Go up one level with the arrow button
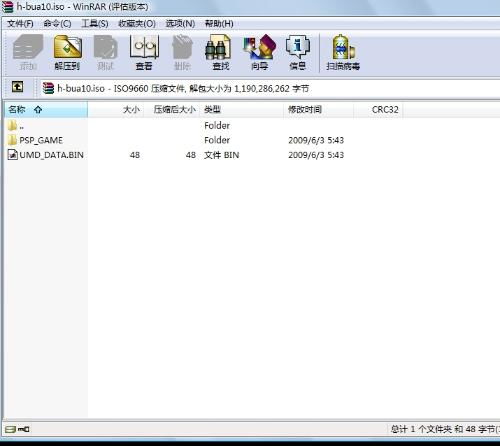Image resolution: width=500 pixels, height=446 pixels. (x=18, y=87)
